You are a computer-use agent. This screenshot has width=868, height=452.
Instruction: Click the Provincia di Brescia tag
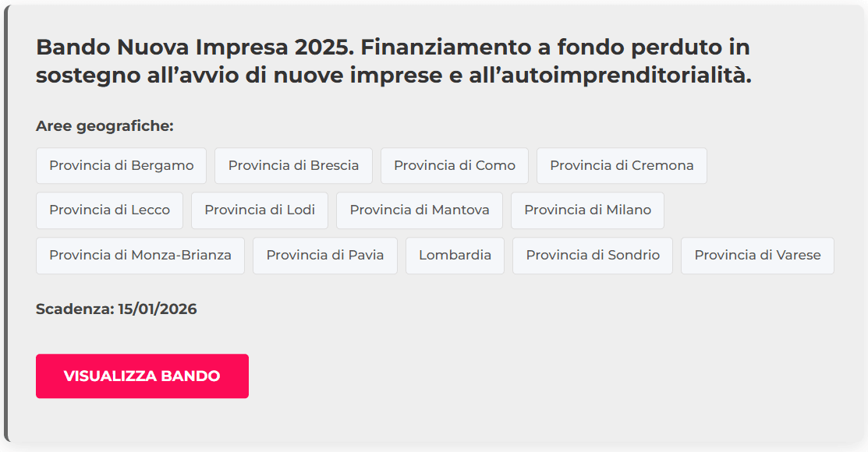point(293,166)
